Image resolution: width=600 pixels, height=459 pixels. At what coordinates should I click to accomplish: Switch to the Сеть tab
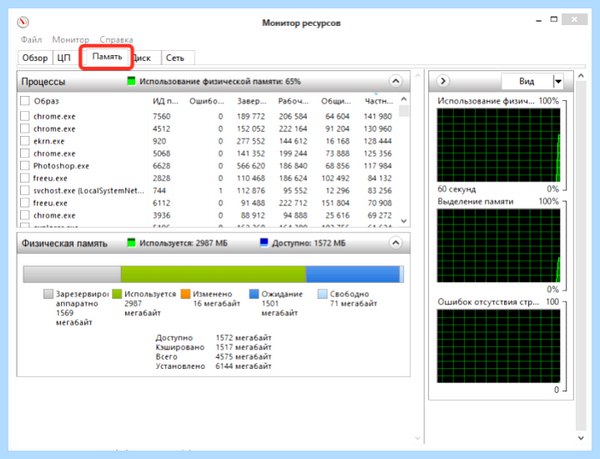click(x=178, y=58)
